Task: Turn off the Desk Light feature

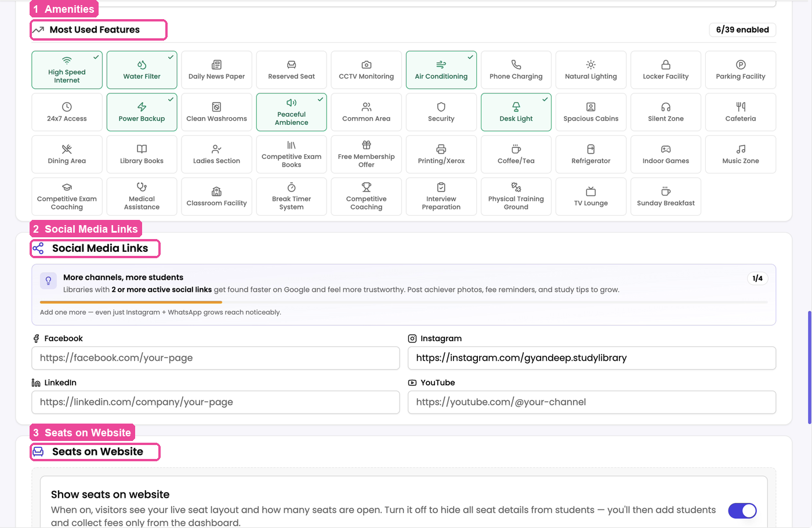Action: click(516, 113)
